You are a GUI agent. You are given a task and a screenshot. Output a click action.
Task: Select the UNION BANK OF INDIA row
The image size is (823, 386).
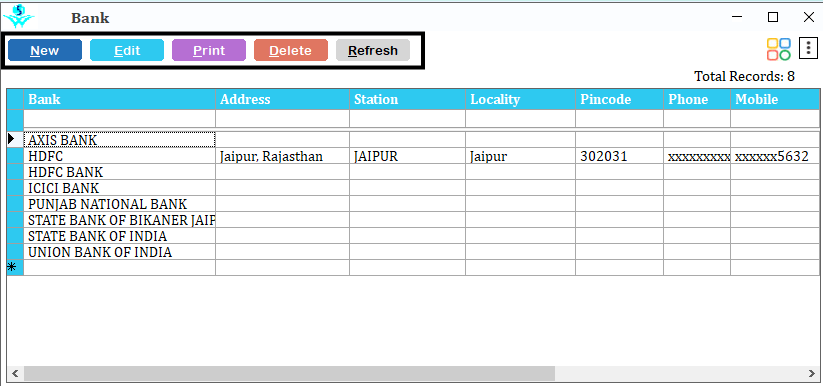120,252
